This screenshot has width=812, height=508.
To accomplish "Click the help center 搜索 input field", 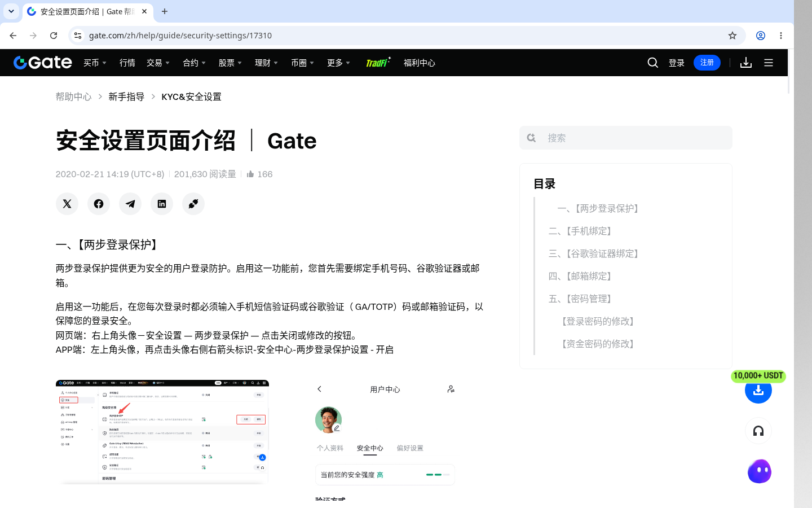I will [626, 138].
